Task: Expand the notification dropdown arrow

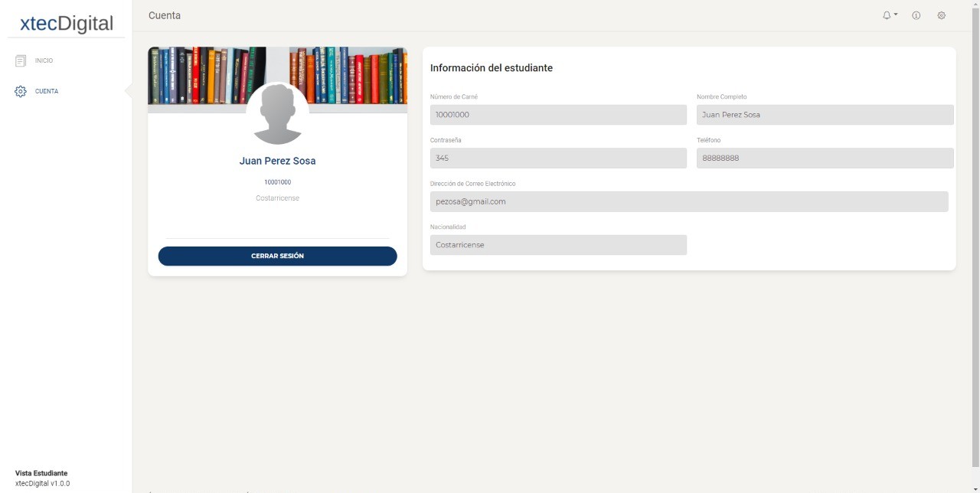Action: tap(896, 15)
